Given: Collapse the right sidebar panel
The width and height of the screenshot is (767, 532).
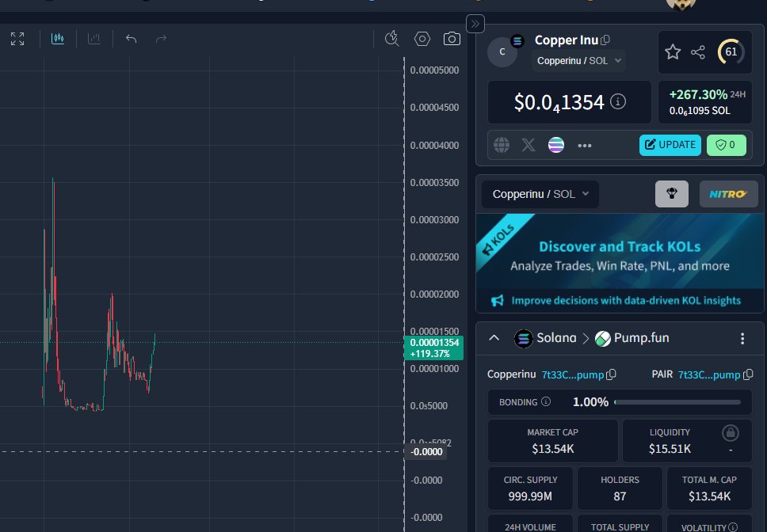Looking at the screenshot, I should tap(475, 24).
